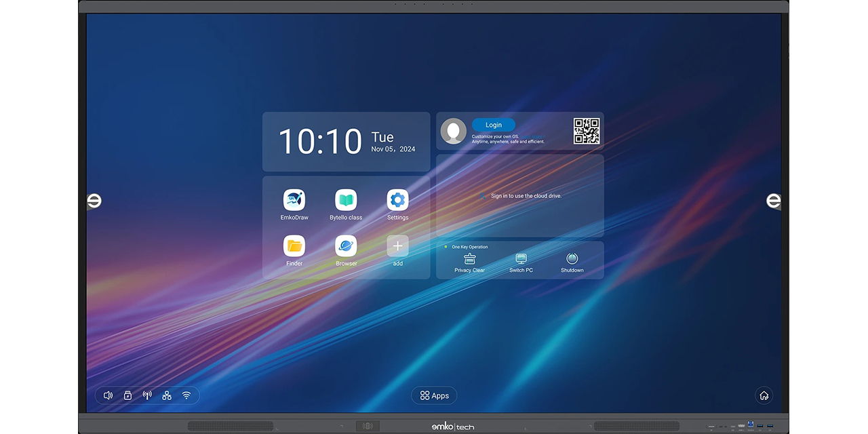Image resolution: width=868 pixels, height=434 pixels.
Task: Toggle the Wi-Fi icon in status bar
Action: 186,395
